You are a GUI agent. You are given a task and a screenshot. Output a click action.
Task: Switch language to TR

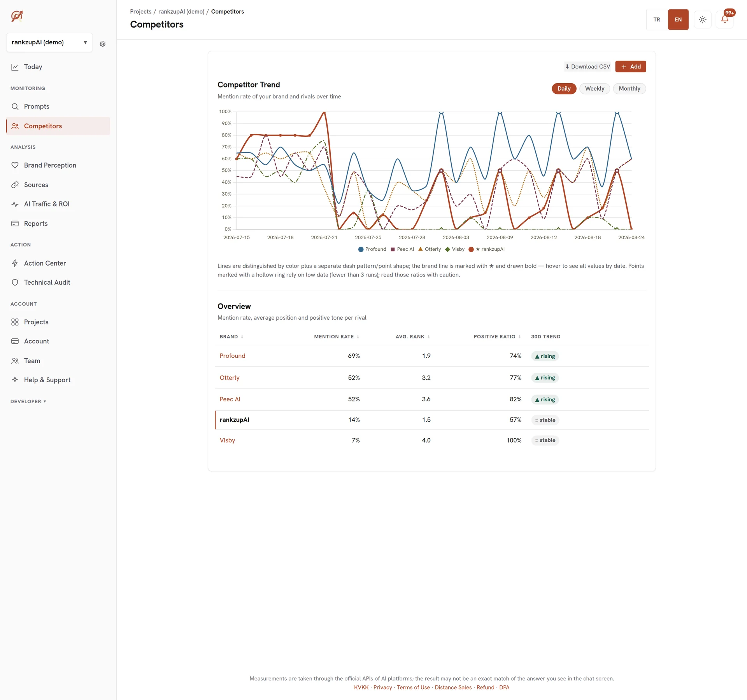pos(657,19)
